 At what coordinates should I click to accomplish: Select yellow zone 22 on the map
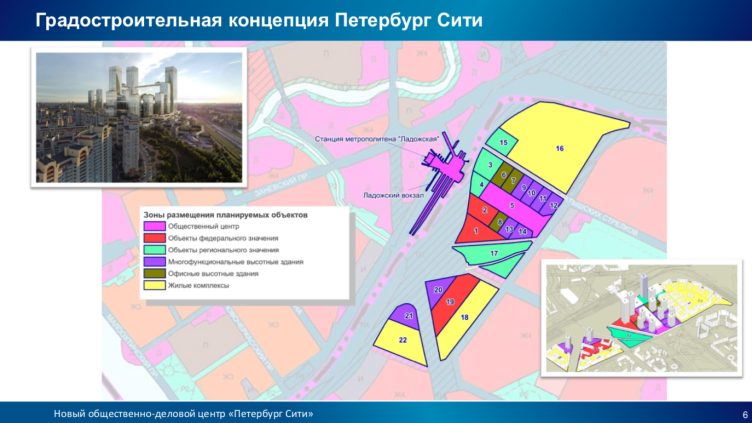(x=402, y=340)
